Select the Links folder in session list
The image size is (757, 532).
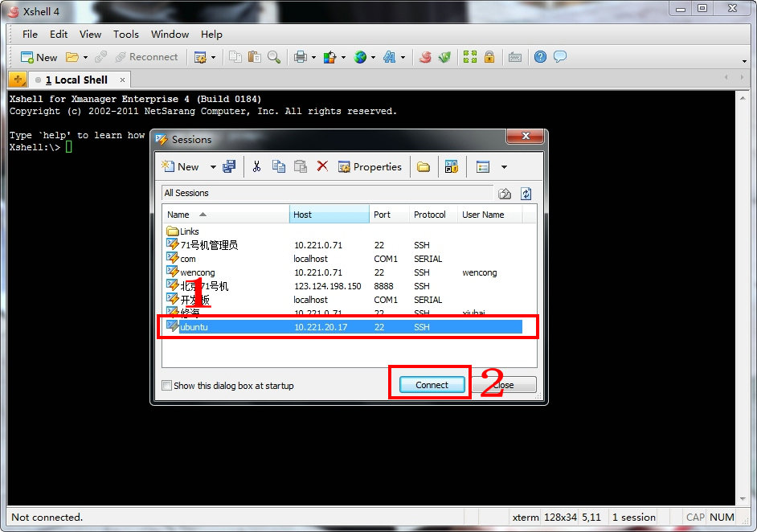[x=182, y=231]
